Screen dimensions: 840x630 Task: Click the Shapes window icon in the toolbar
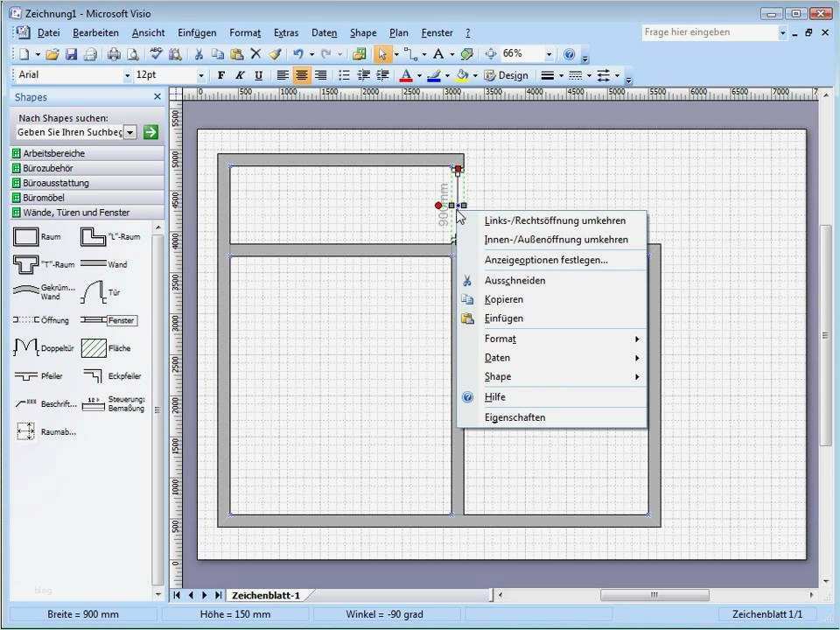359,54
